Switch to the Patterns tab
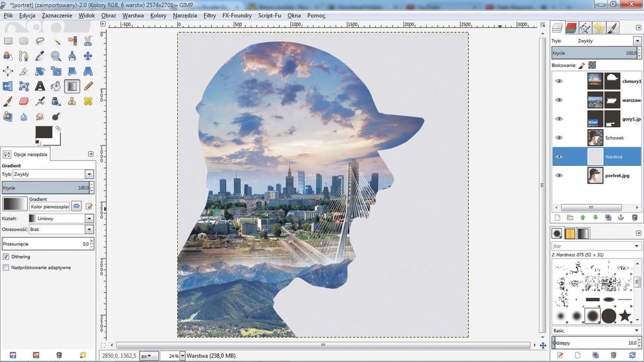This screenshot has width=644, height=362. point(570,233)
